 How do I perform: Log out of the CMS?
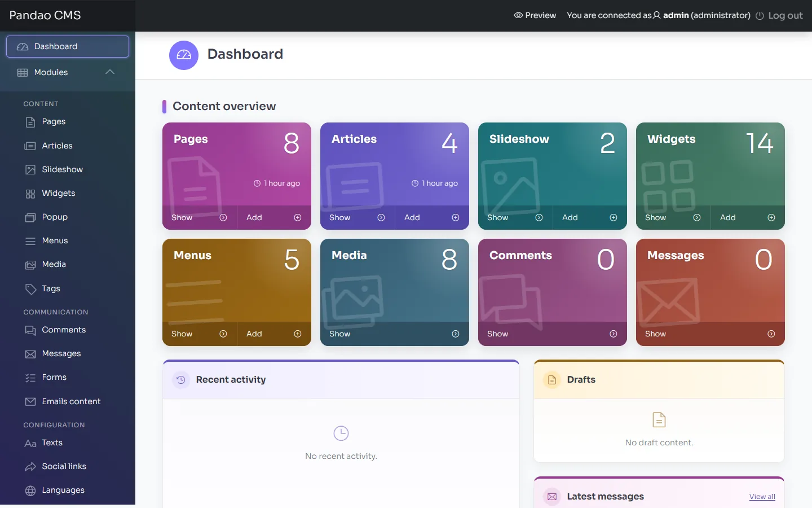click(779, 15)
